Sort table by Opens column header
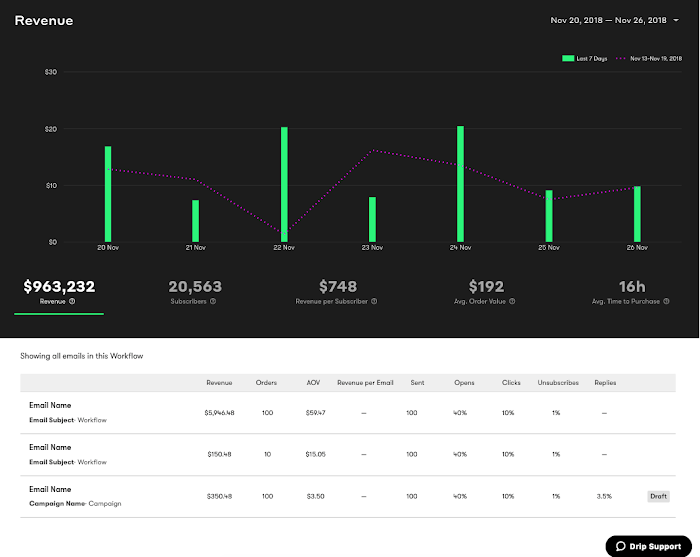Screen dimensions: 700x557 464,383
